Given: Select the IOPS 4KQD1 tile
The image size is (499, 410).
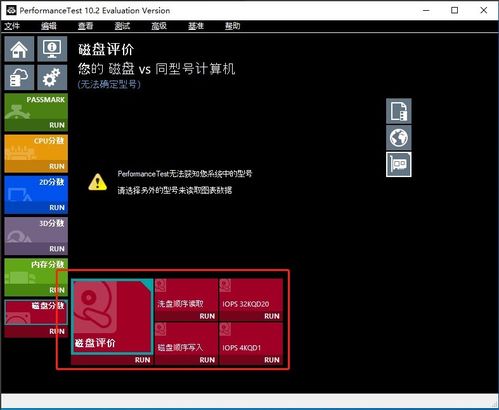Looking at the screenshot, I should click(x=251, y=339).
